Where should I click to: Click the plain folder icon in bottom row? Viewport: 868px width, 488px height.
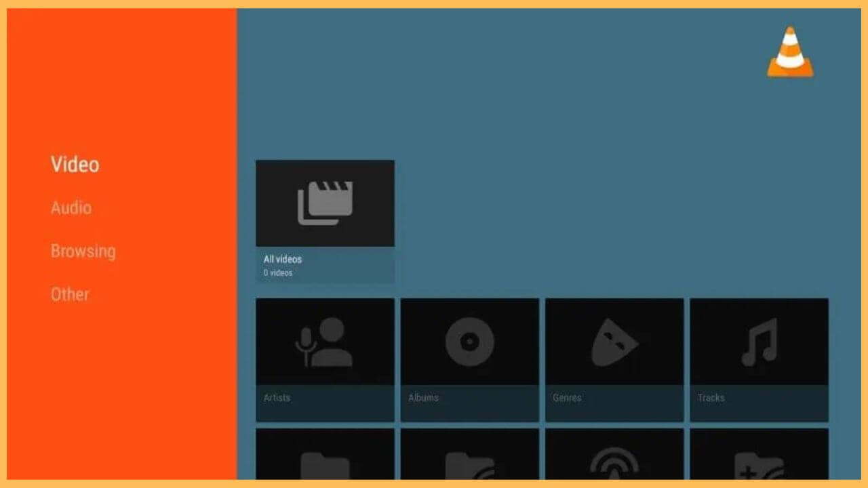point(325,466)
